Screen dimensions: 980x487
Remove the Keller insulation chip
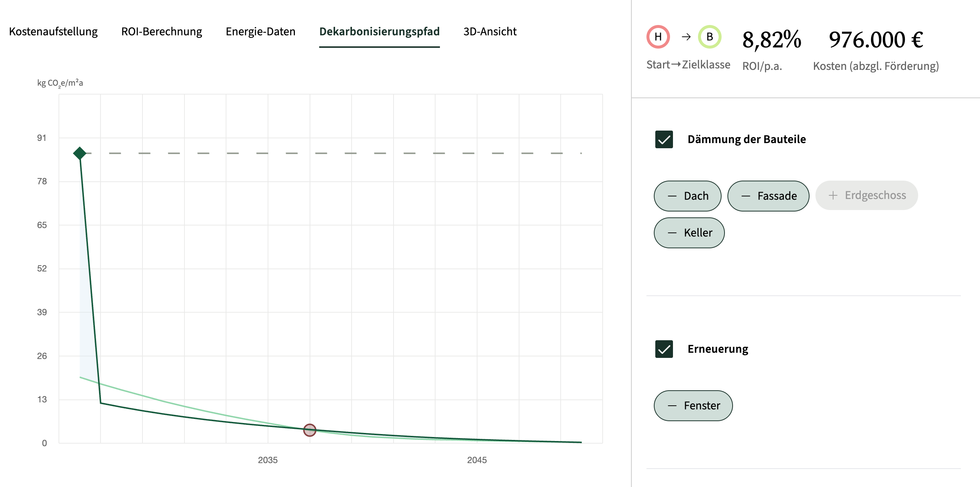[689, 233]
